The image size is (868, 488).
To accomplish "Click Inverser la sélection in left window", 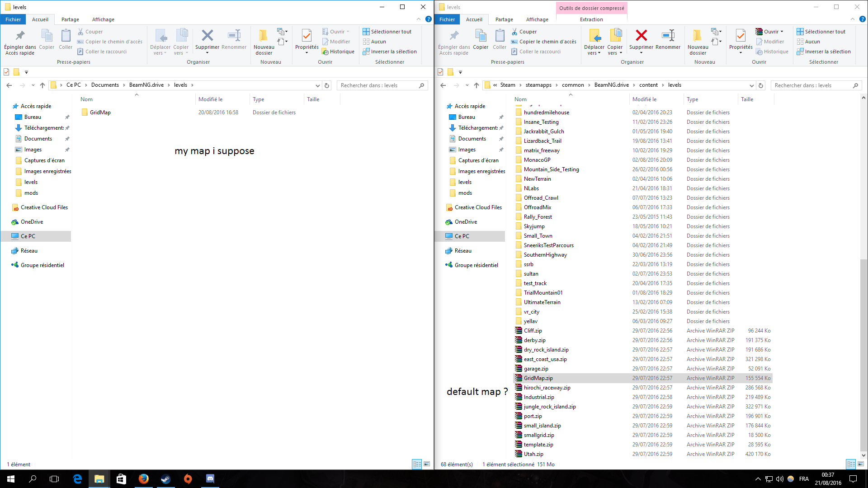I will tap(390, 52).
